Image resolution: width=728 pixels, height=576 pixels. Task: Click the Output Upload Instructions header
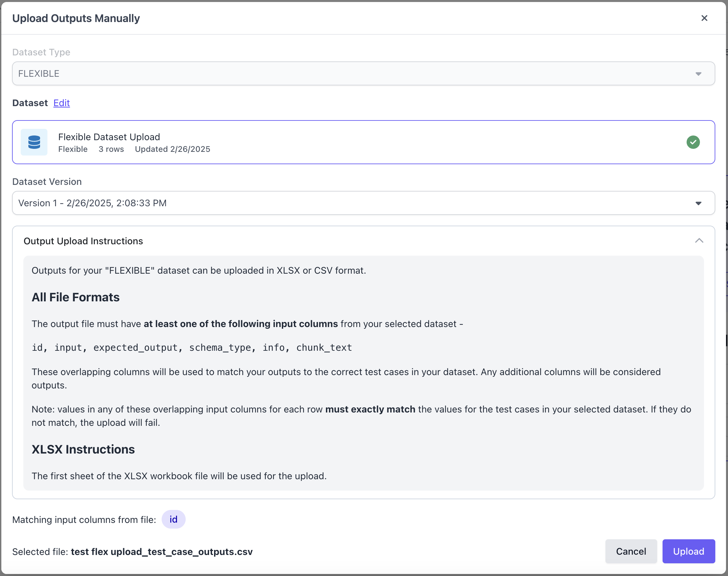[x=83, y=241]
